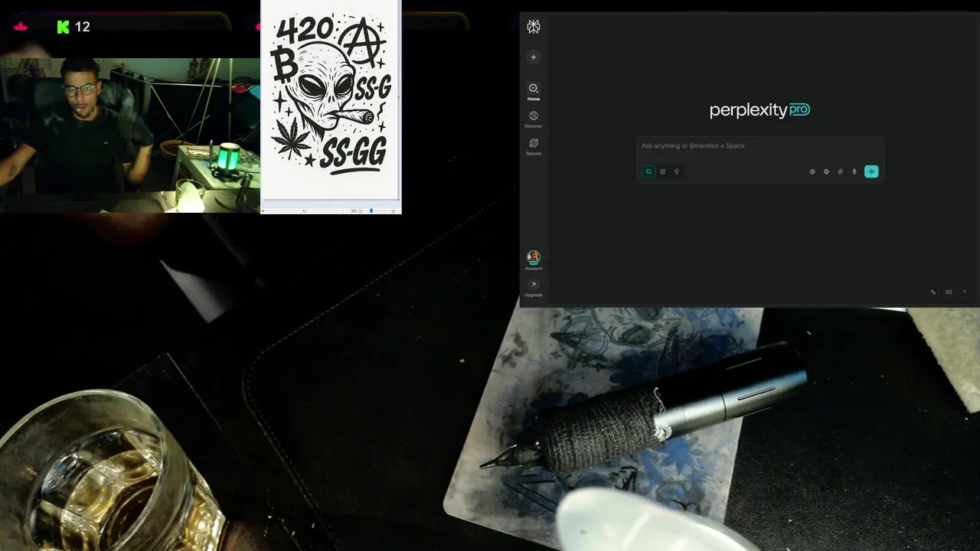Click the Perplexity logo in sidebar

tap(534, 28)
